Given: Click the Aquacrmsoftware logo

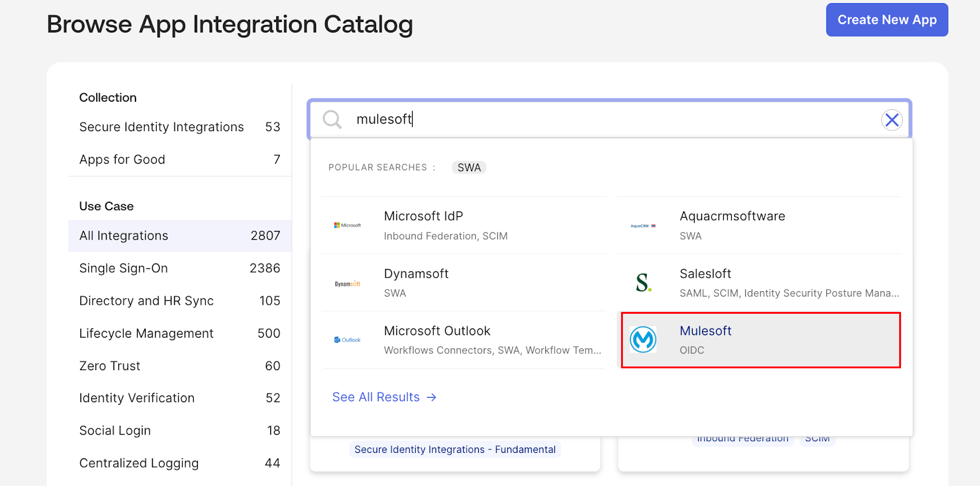Looking at the screenshot, I should coord(643,226).
